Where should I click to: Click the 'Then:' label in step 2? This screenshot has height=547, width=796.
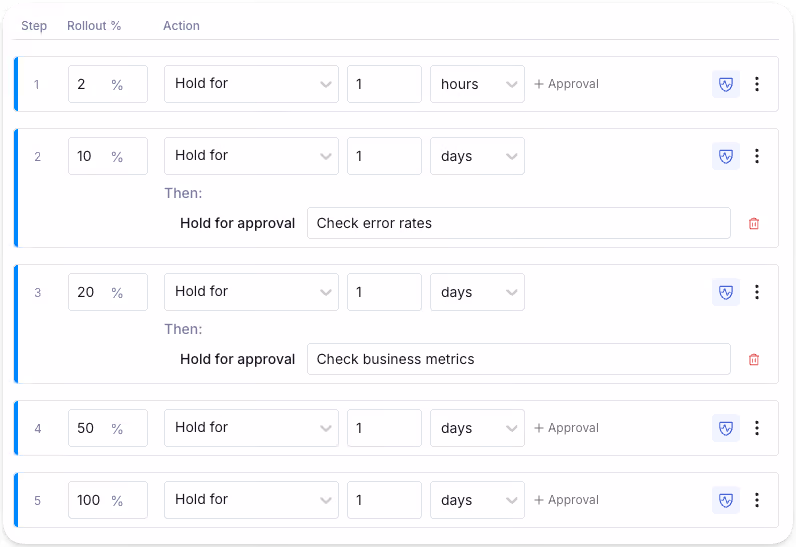(x=183, y=193)
